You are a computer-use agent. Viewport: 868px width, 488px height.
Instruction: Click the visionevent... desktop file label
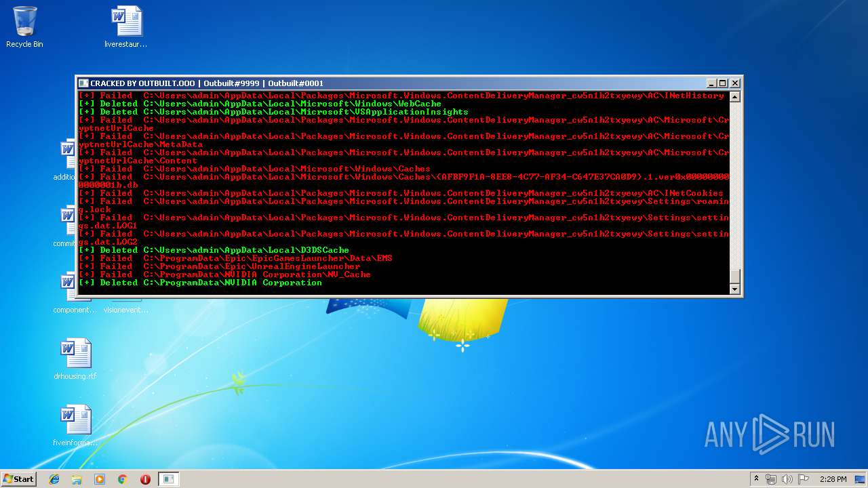(x=125, y=310)
